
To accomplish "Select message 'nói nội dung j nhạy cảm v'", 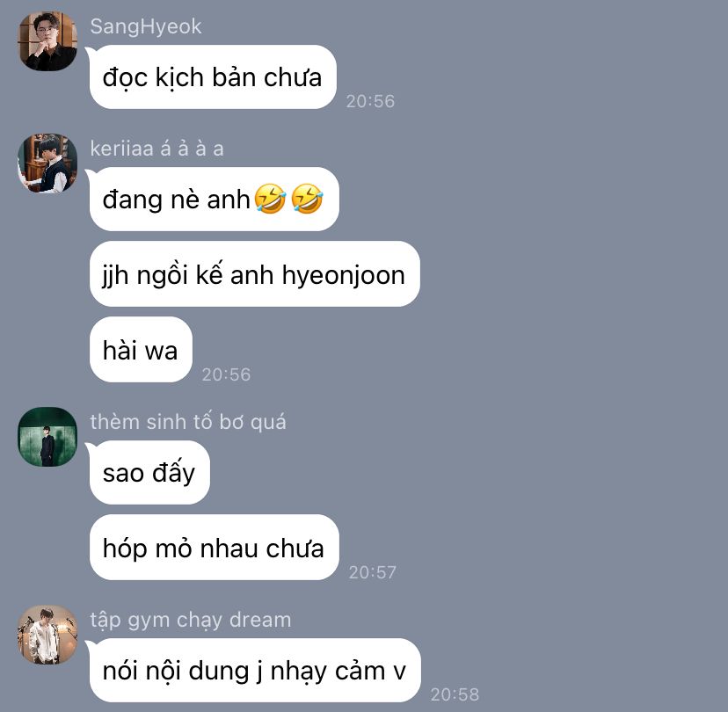I will (255, 670).
